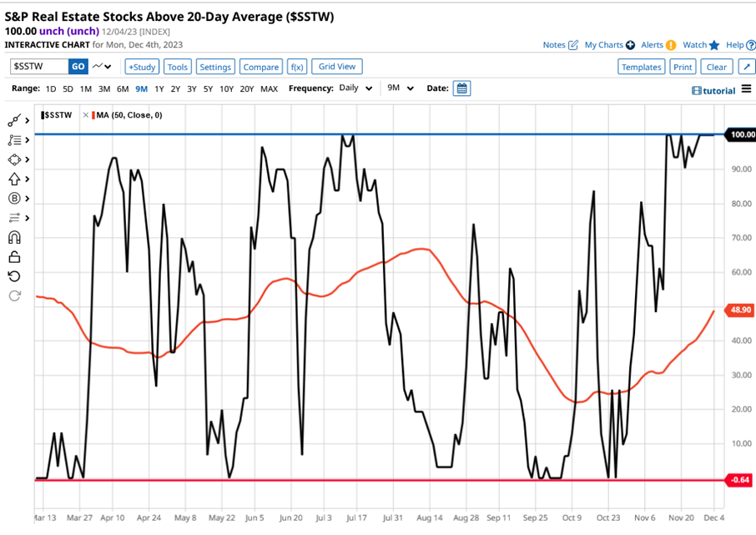
Task: Open the 9M period dropdown
Action: tap(398, 88)
